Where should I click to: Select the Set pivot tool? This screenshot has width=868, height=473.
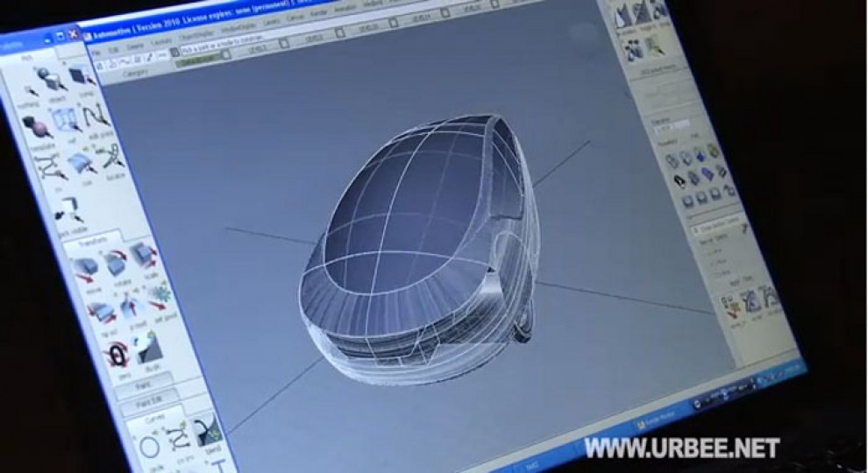click(161, 298)
